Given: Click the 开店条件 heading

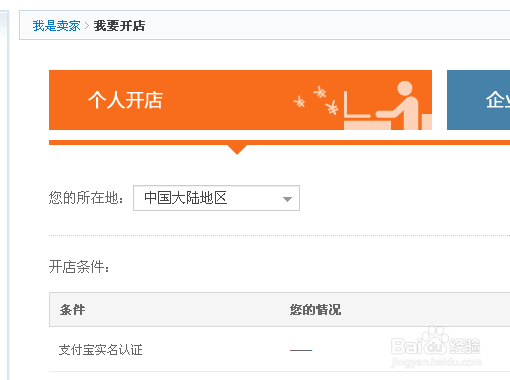Looking at the screenshot, I should [x=79, y=267].
